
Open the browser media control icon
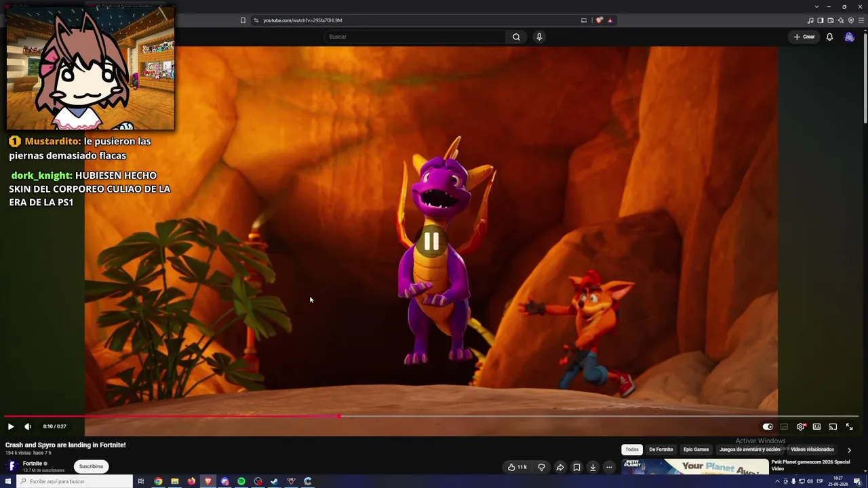pos(810,20)
